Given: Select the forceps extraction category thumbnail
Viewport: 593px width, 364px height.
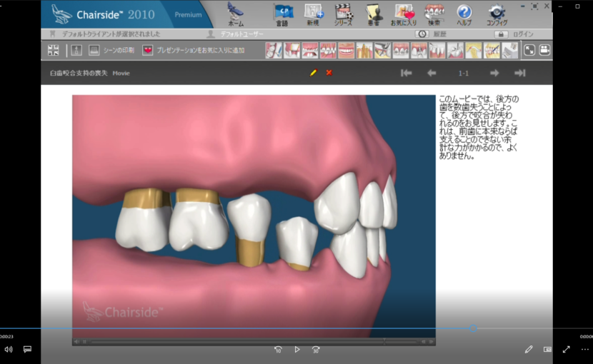Looking at the screenshot, I should click(x=383, y=50).
